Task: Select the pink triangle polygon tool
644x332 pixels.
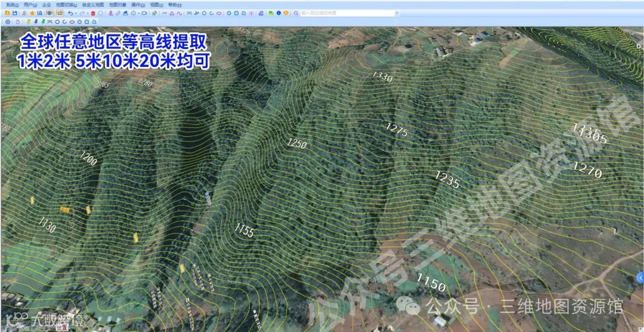Action: (x=172, y=13)
